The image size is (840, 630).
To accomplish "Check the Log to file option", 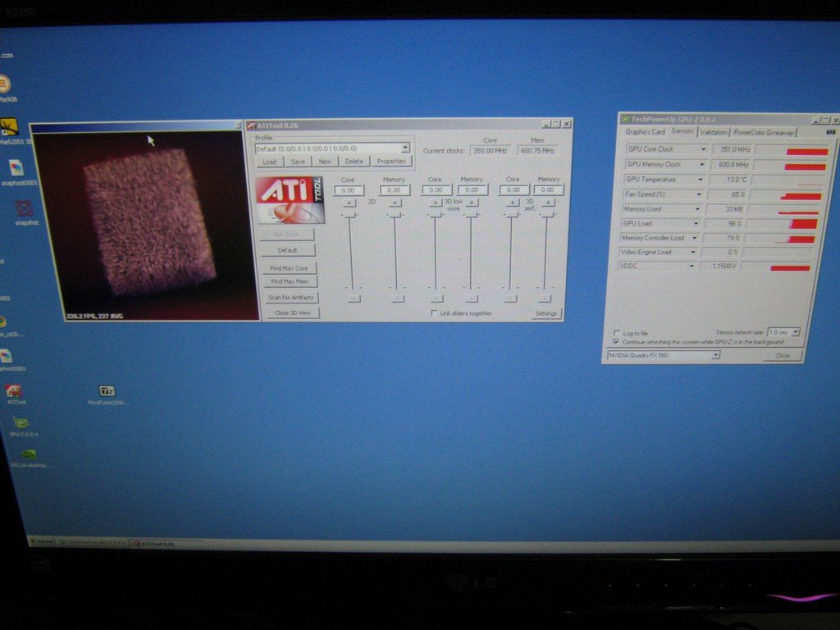I will click(x=617, y=333).
